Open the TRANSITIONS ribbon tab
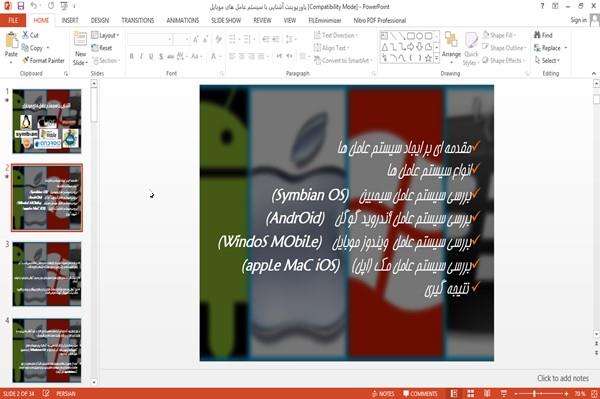Image resolution: width=600 pixels, height=399 pixels. [138, 20]
